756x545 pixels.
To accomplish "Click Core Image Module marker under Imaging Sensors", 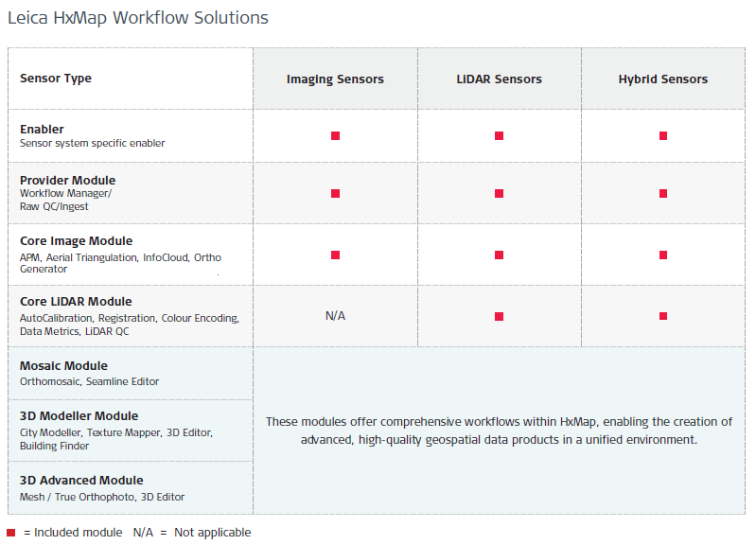I will pyautogui.click(x=335, y=255).
